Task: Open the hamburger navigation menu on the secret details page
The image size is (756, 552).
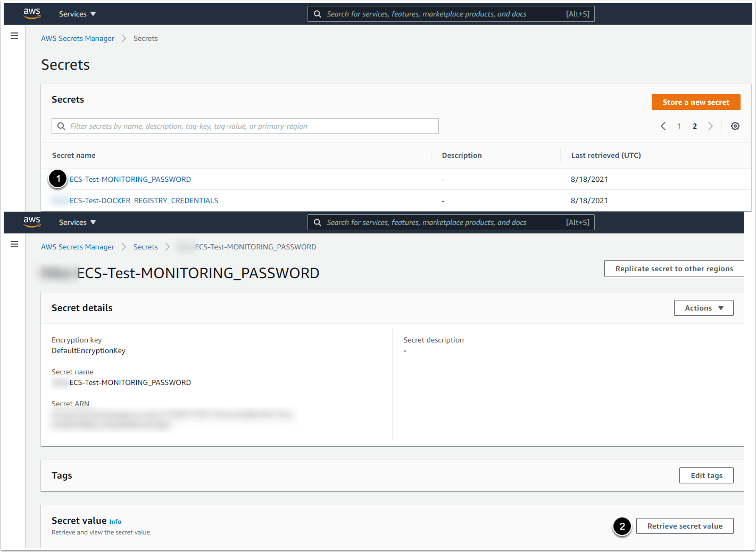Action: pyautogui.click(x=14, y=244)
